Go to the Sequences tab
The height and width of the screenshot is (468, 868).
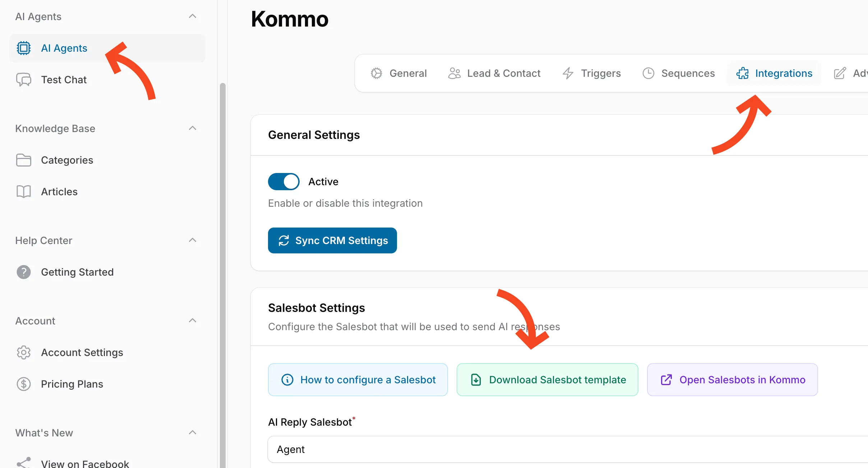tap(679, 73)
